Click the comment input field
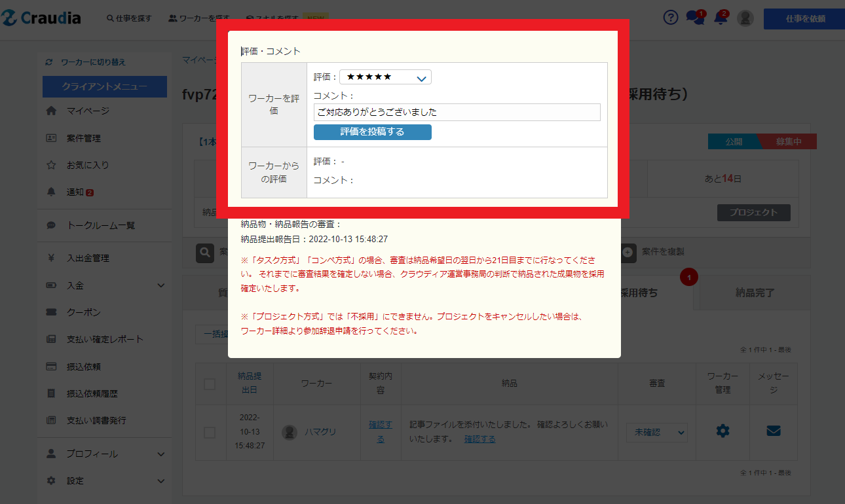This screenshot has height=504, width=845. click(x=457, y=112)
